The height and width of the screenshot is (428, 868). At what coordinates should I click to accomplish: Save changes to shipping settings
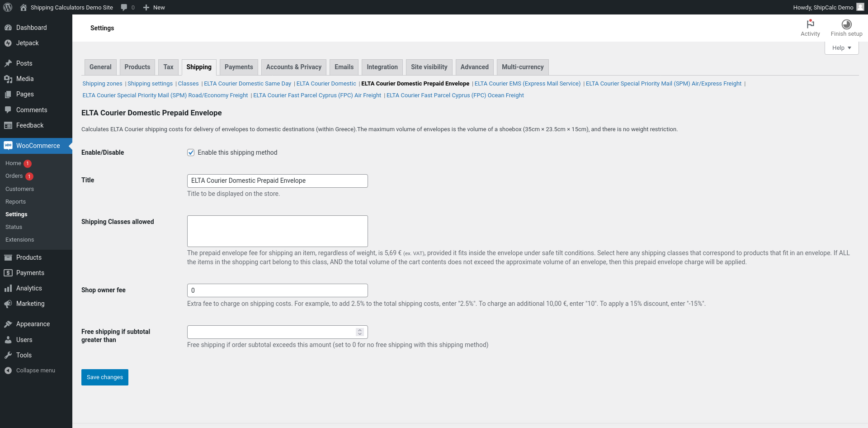point(105,377)
